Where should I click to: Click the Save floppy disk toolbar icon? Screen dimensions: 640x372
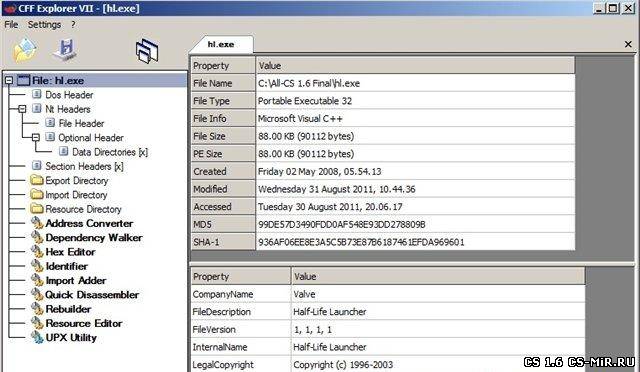tap(65, 50)
